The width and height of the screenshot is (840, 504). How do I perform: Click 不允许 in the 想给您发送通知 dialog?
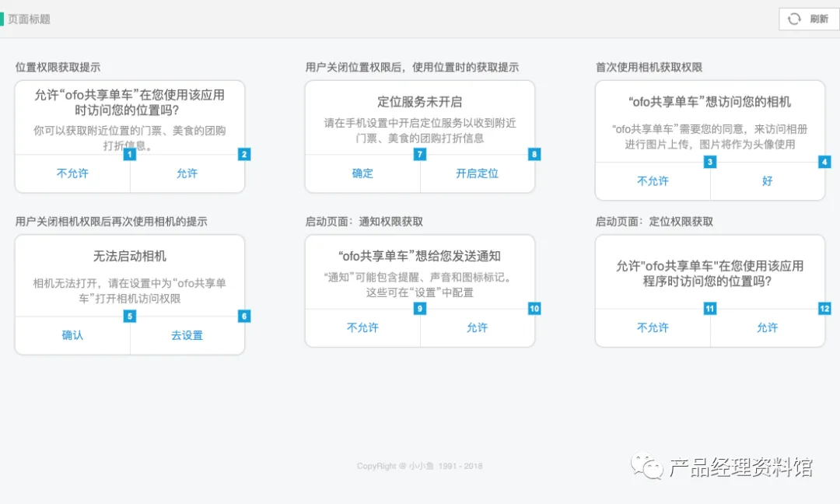362,327
